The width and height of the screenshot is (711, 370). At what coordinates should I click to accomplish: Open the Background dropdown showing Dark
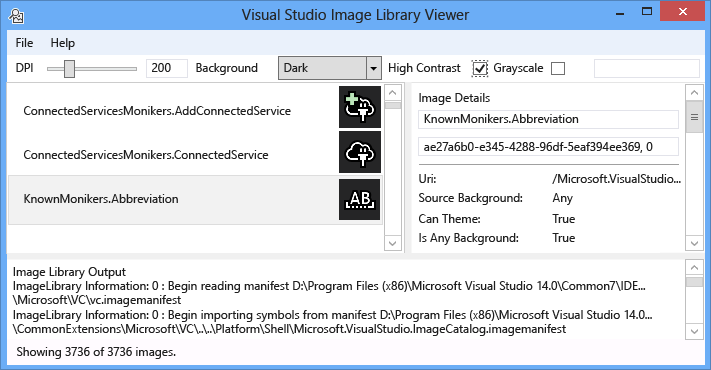[x=330, y=68]
